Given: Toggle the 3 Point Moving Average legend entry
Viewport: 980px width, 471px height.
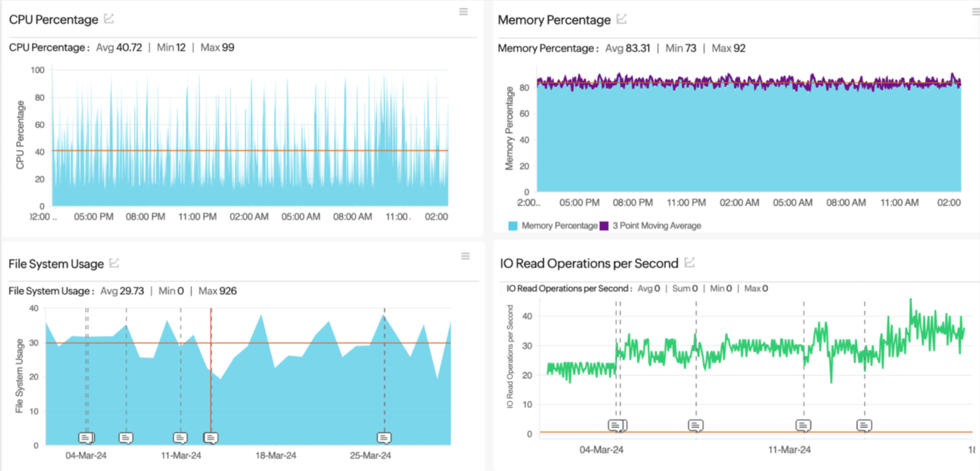Looking at the screenshot, I should coord(650,226).
